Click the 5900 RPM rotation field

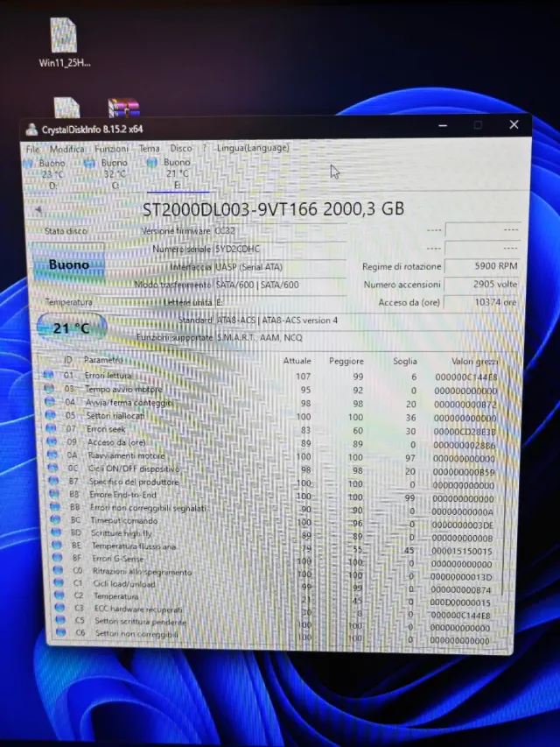click(x=481, y=266)
